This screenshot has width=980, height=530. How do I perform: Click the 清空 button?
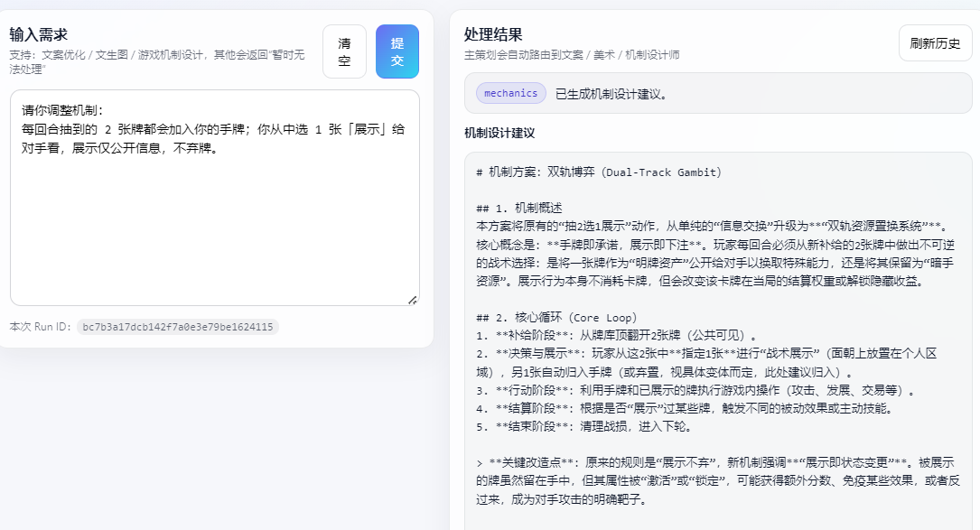(x=344, y=51)
